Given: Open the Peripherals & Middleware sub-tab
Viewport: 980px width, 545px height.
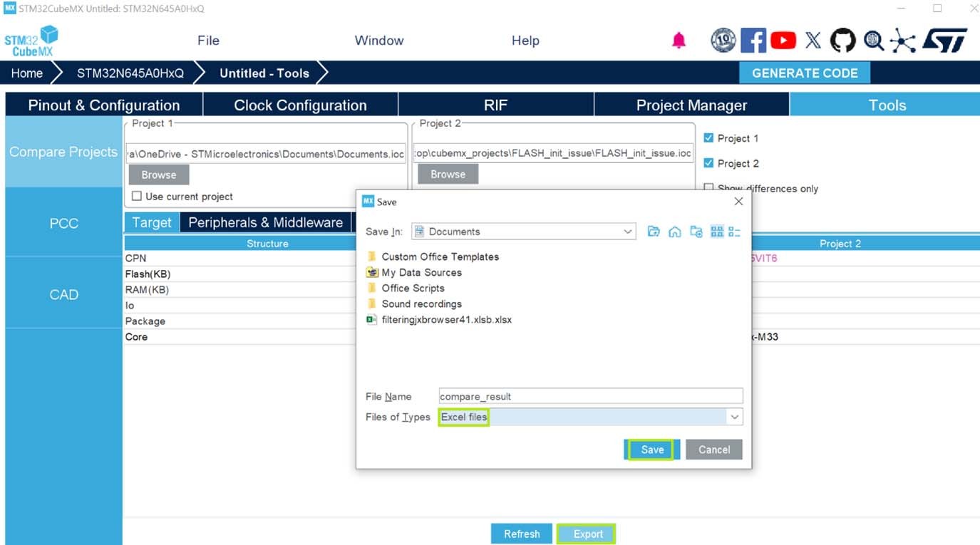Looking at the screenshot, I should (266, 222).
